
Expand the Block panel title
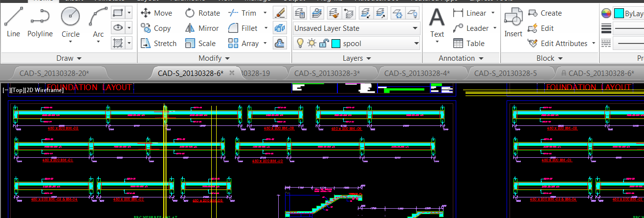click(550, 58)
